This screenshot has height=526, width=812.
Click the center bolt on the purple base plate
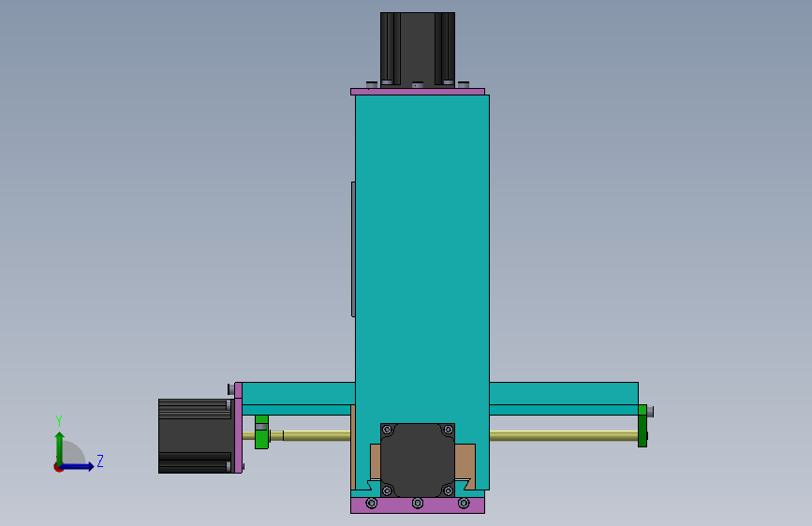[418, 503]
